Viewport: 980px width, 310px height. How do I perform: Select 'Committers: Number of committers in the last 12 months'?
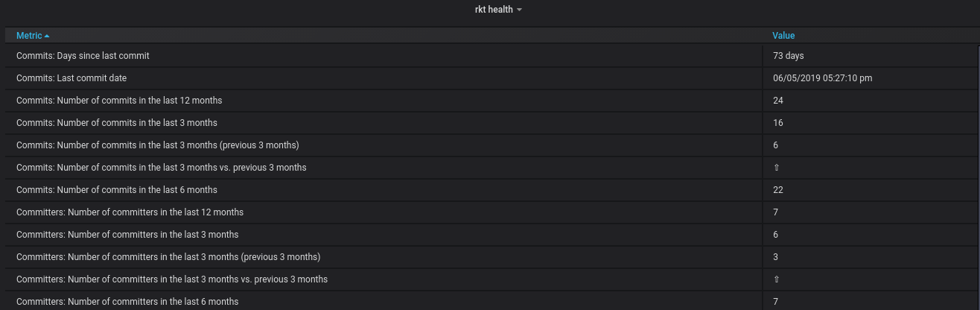click(x=130, y=212)
